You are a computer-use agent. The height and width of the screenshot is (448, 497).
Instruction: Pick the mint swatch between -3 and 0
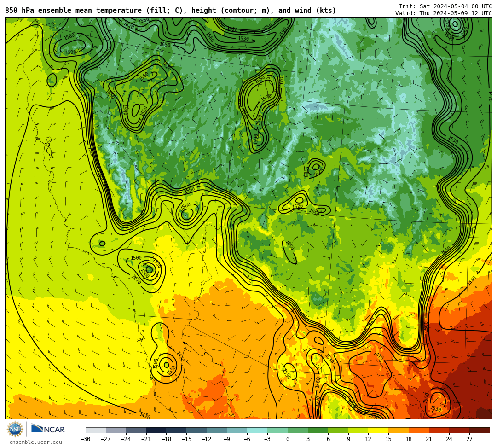(277, 430)
